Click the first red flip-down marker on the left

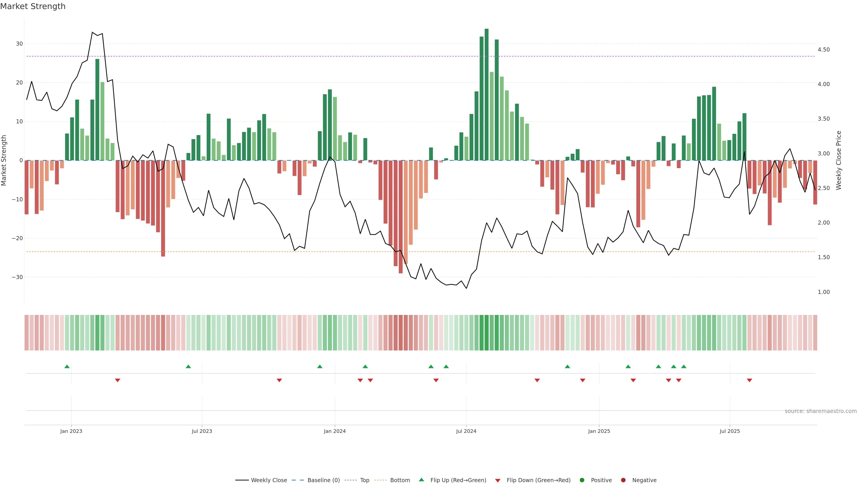(118, 380)
